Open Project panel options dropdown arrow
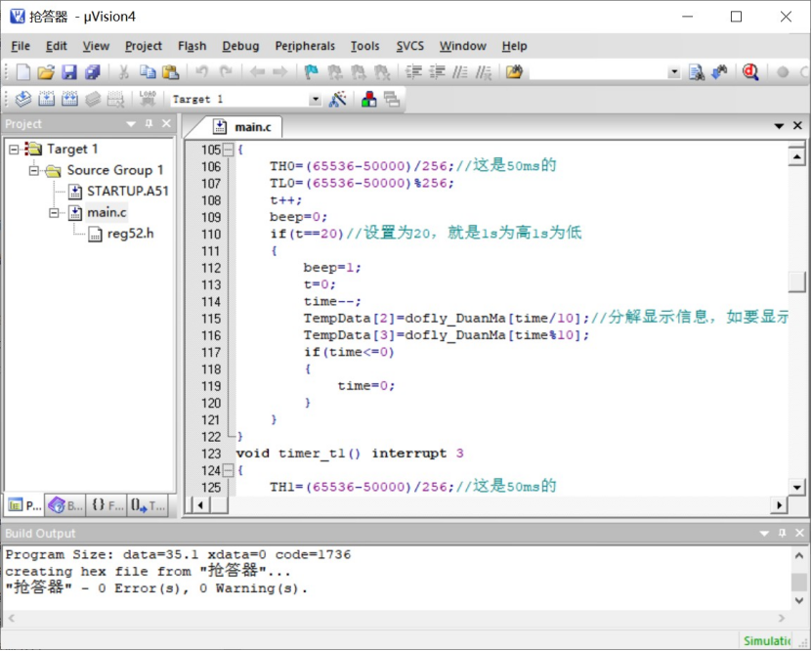This screenshot has height=651, width=812. point(131,124)
